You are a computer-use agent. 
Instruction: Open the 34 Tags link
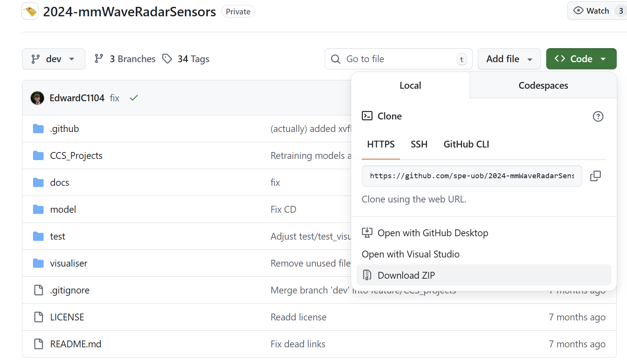coord(186,59)
